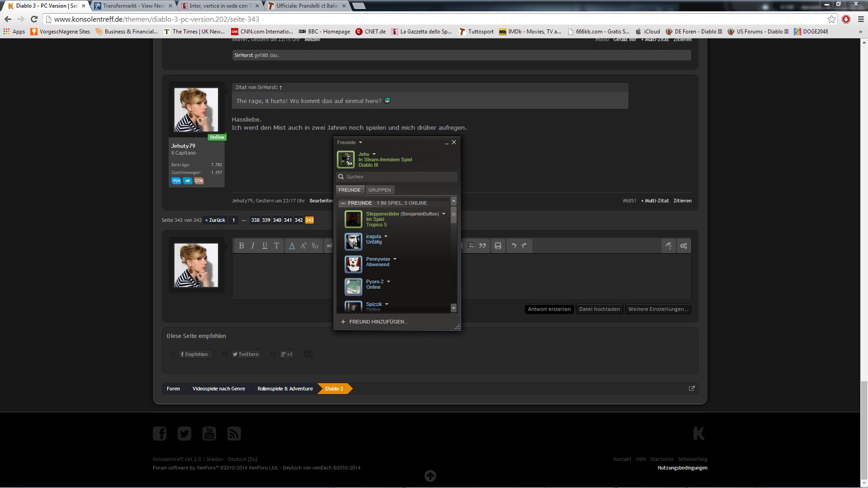
Task: Click the Datei hochladen button
Action: (599, 309)
